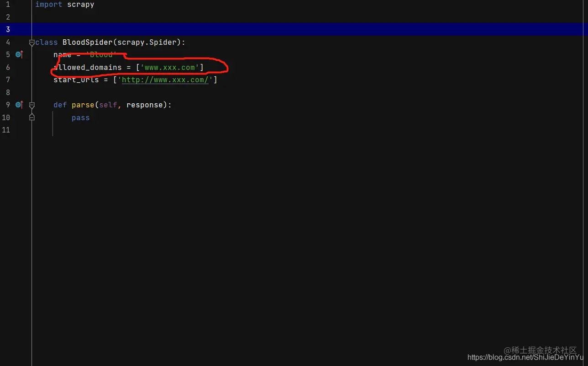Click the 'pass' statement on line 10

(x=81, y=118)
